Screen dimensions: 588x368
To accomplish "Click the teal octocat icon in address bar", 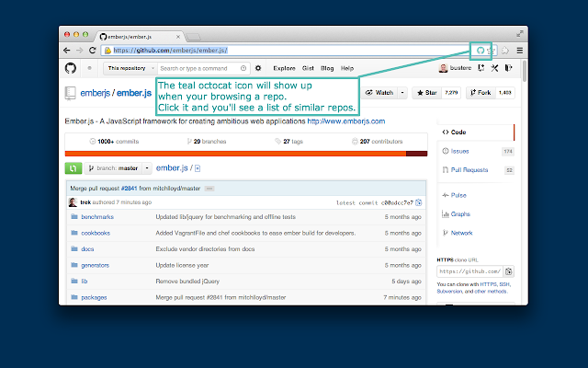I will pyautogui.click(x=481, y=51).
